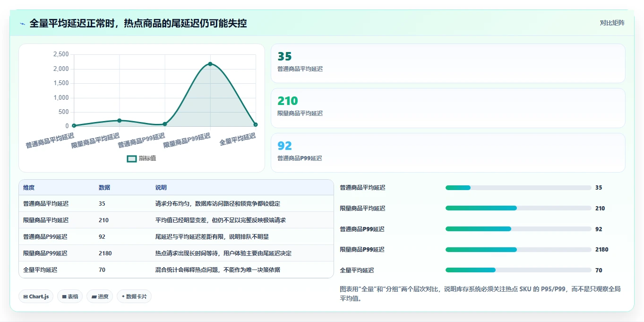Viewport: 644px width, 322px height.
Task: Click the 说明 column header
Action: pos(161,188)
